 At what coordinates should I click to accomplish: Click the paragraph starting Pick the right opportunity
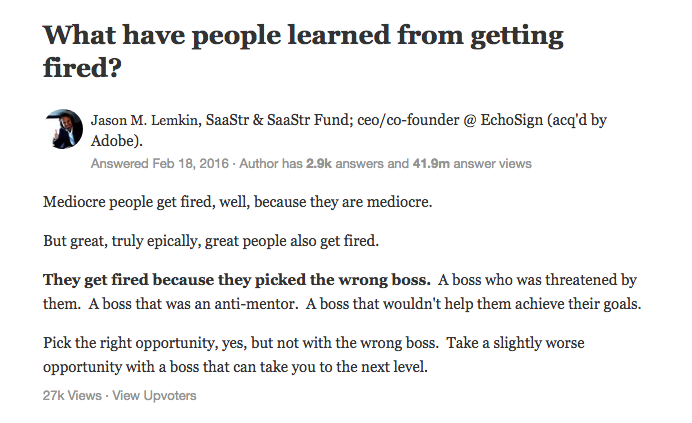pos(313,355)
